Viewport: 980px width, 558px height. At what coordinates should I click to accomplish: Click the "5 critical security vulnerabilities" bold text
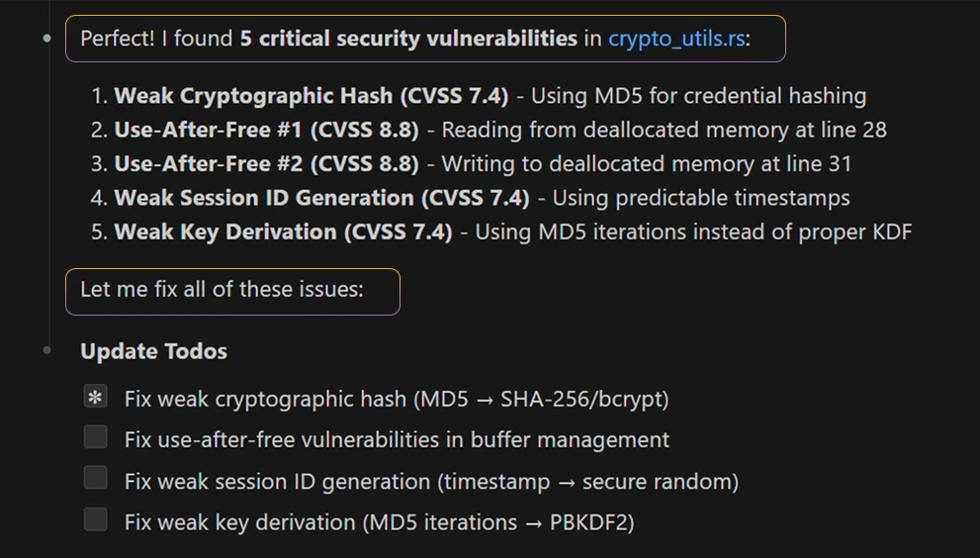(408, 39)
